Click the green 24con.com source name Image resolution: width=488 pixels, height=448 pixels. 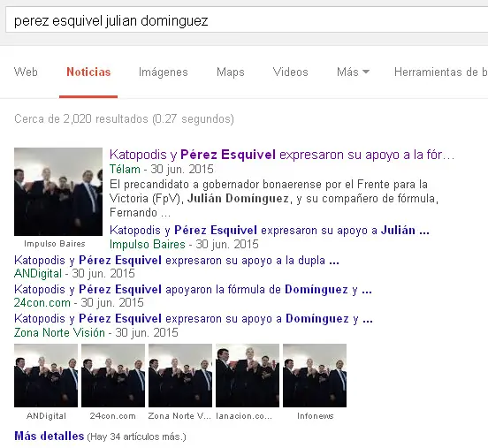click(42, 302)
